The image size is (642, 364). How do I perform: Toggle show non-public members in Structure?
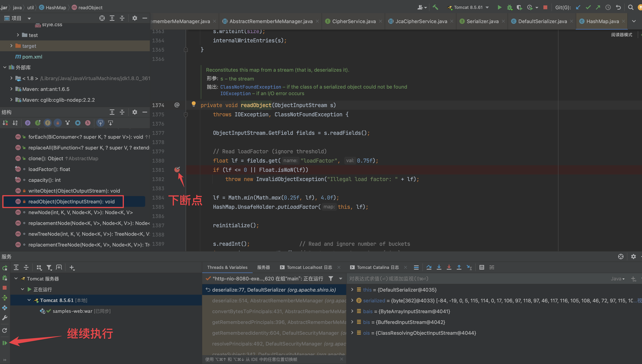pos(58,123)
